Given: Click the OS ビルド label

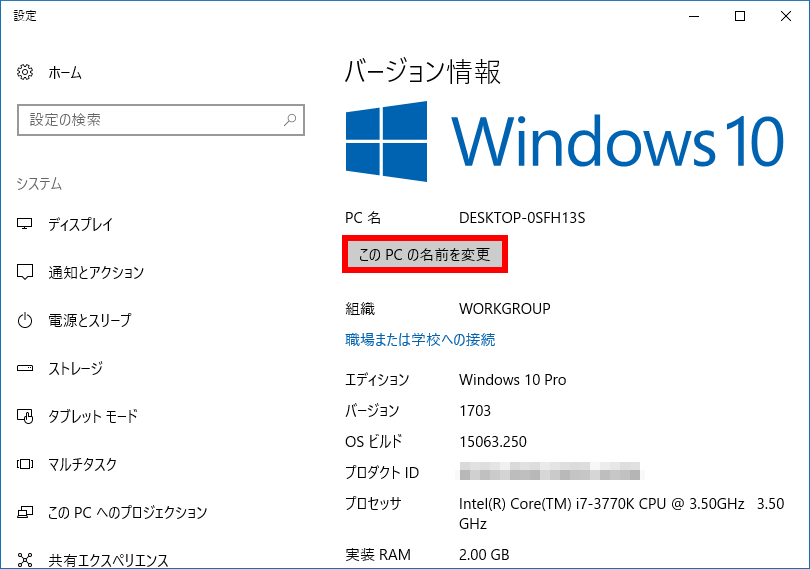Looking at the screenshot, I should 373,442.
